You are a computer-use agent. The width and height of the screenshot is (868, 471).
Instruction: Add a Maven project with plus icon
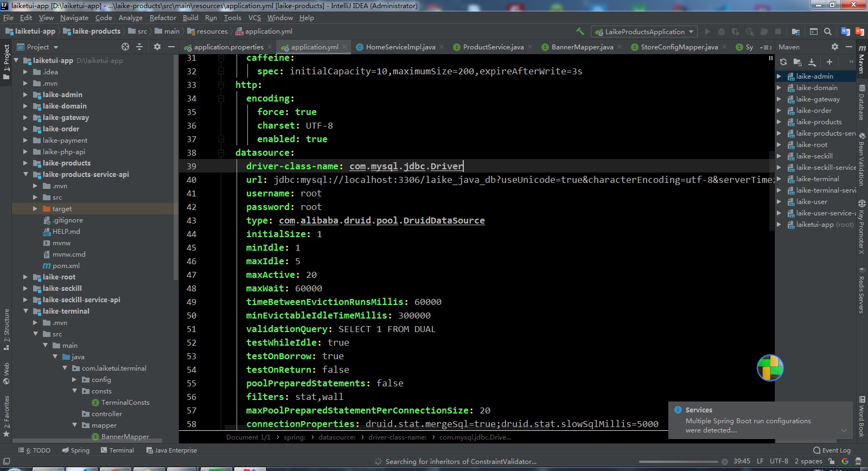click(829, 62)
